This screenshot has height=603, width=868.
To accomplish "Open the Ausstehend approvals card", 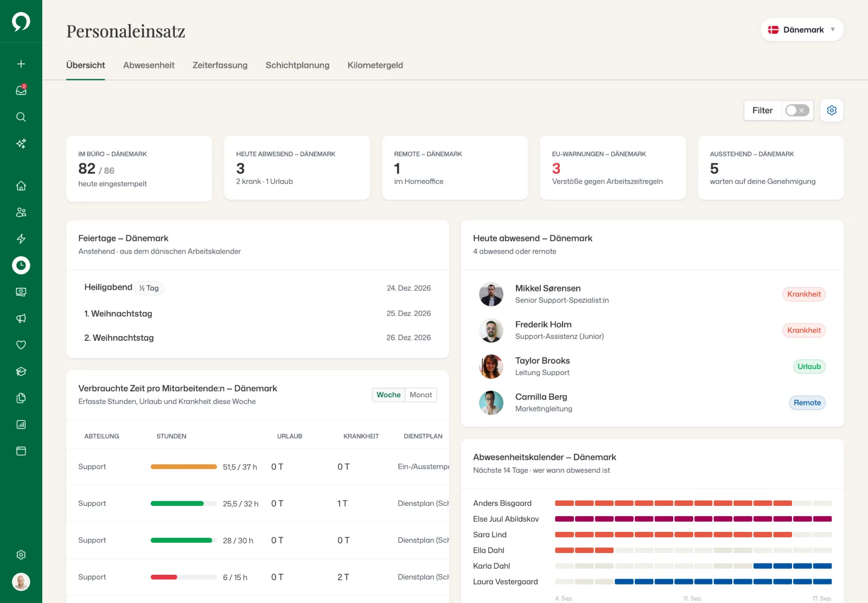I will pyautogui.click(x=770, y=168).
